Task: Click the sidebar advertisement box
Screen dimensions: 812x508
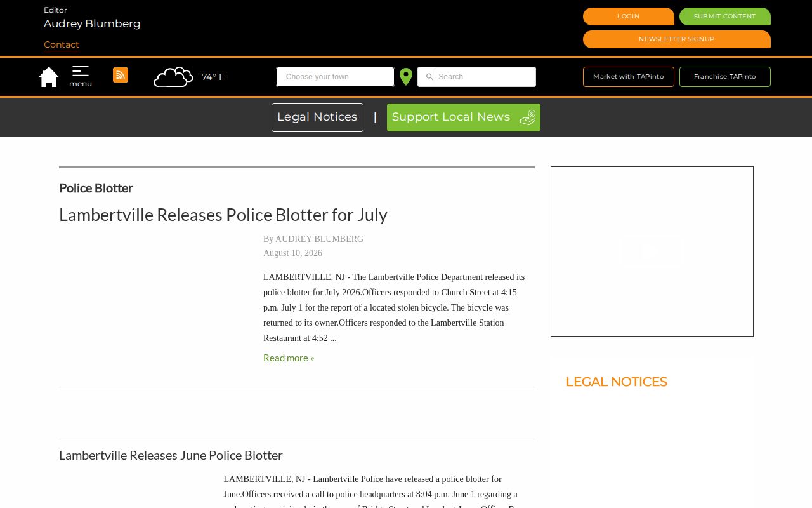Action: [652, 251]
